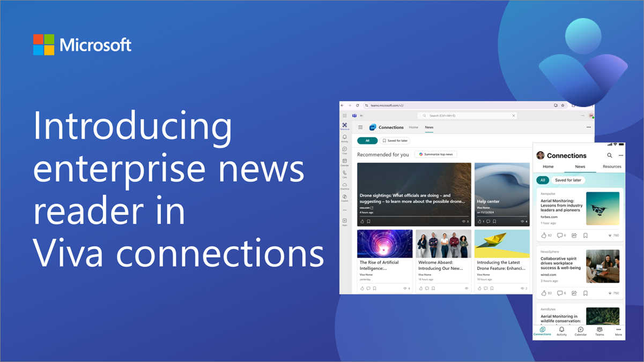644x362 pixels.
Task: Bookmark the drone sightings article
Action: [x=369, y=221]
